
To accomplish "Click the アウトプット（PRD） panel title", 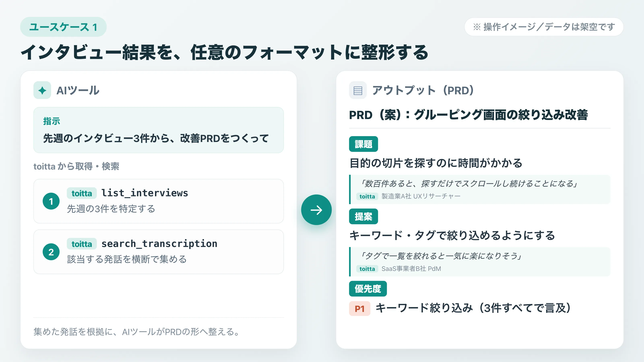I will [x=423, y=90].
